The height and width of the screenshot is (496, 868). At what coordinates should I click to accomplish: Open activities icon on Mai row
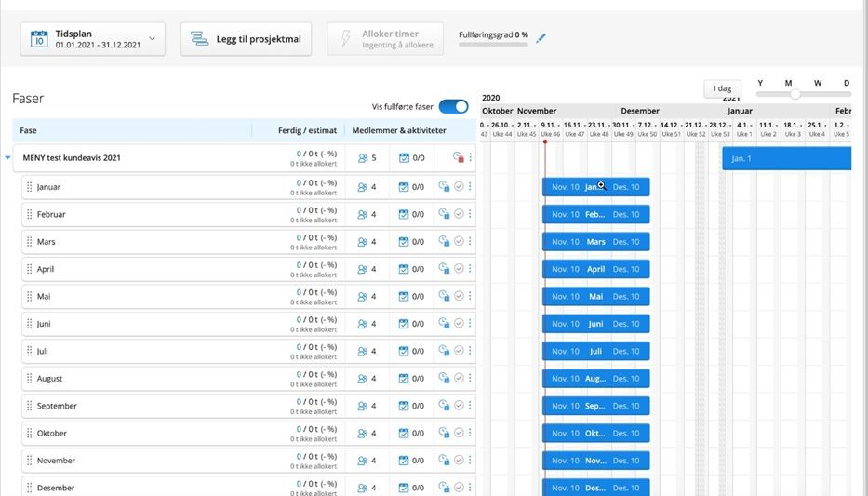(404, 297)
